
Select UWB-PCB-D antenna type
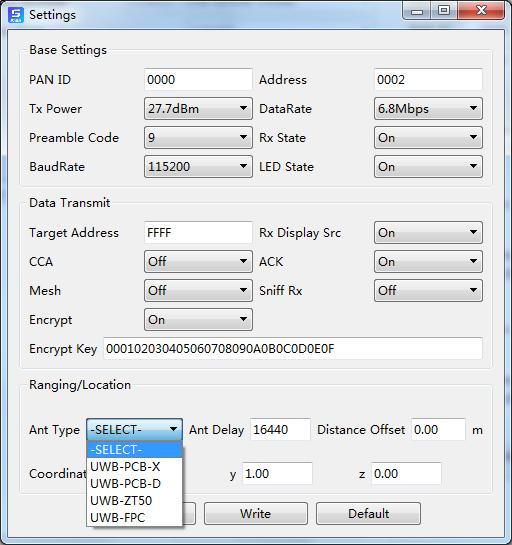pyautogui.click(x=134, y=483)
